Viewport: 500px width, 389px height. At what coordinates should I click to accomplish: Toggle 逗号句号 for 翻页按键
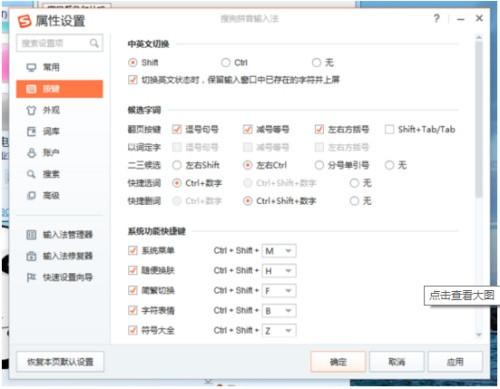click(177, 129)
